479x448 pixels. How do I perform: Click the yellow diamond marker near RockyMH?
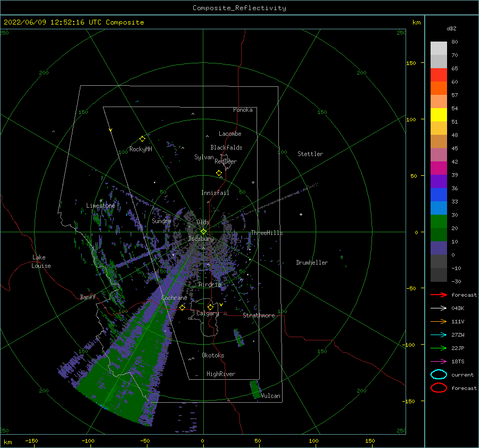pos(142,139)
